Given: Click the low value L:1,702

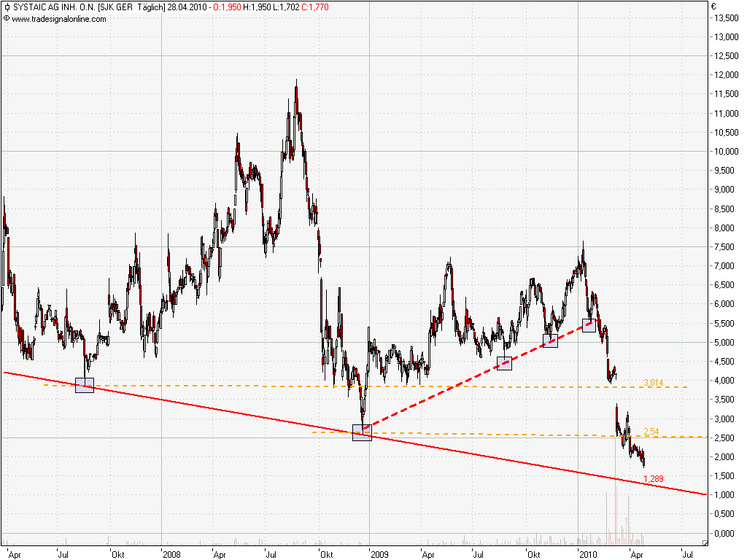Looking at the screenshot, I should pos(286,7).
